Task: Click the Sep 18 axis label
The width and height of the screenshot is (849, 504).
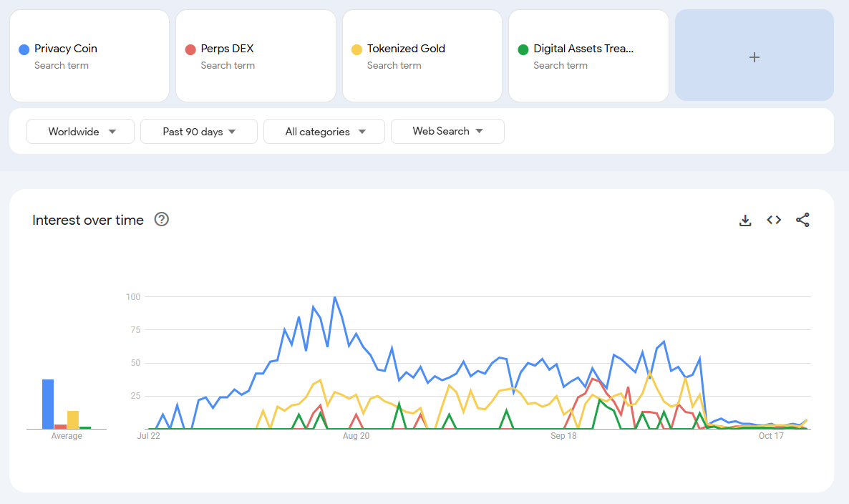Action: (x=563, y=435)
